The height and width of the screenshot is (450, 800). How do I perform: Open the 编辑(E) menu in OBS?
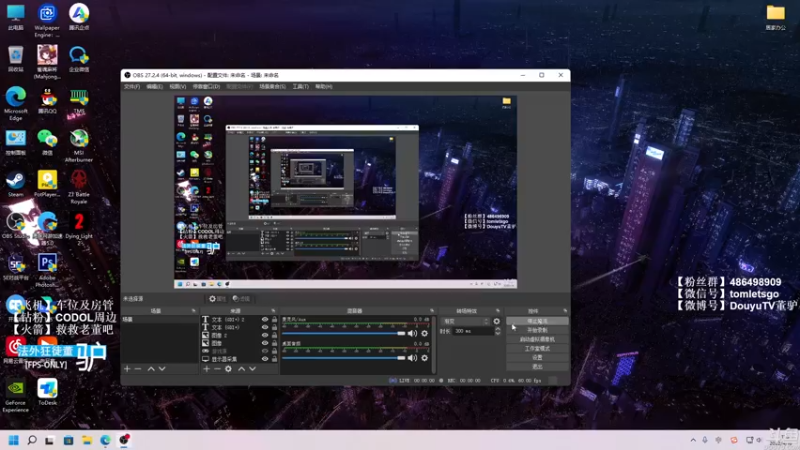coord(155,87)
